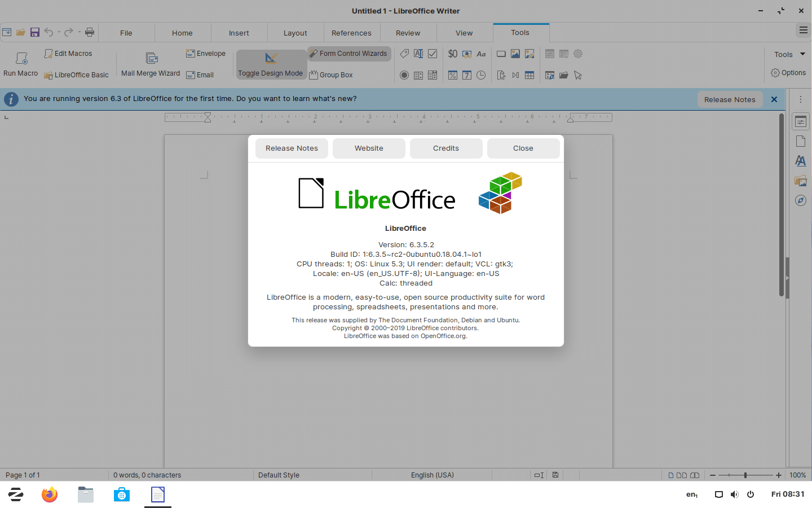Image resolution: width=812 pixels, height=508 pixels.
Task: Switch to the Home tab
Action: point(182,33)
